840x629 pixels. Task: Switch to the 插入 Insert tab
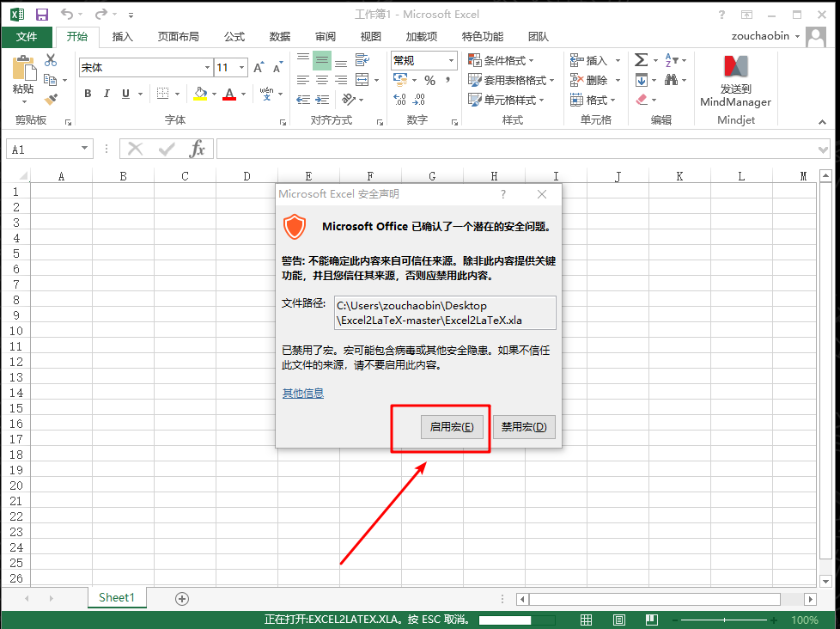pos(122,36)
